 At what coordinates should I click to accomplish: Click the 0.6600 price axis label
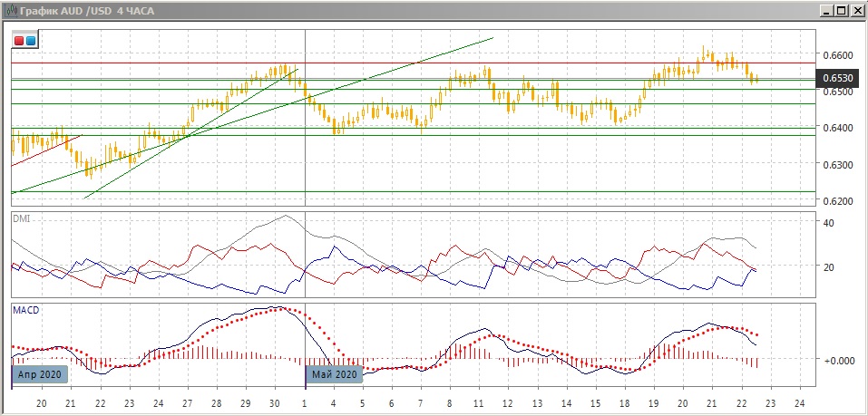click(835, 55)
